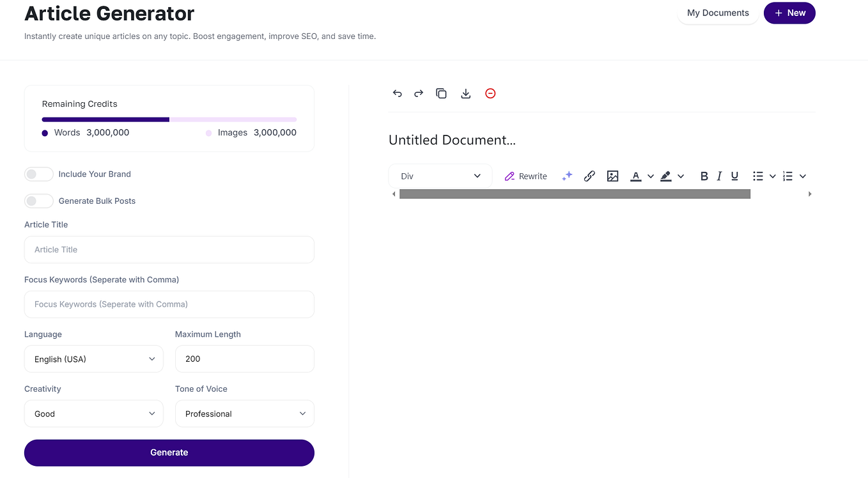Click the Article Title input field

(x=169, y=249)
